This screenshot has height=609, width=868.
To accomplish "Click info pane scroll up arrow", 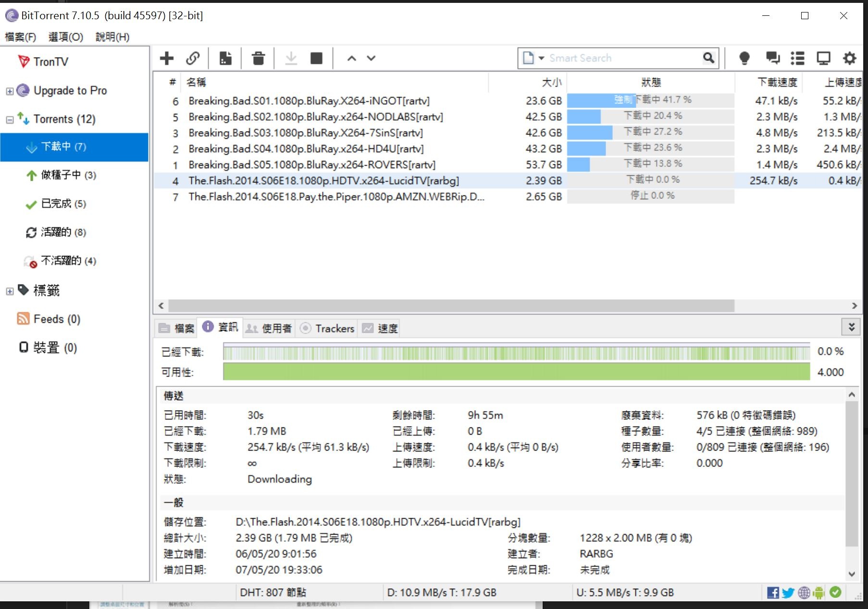I will point(852,394).
